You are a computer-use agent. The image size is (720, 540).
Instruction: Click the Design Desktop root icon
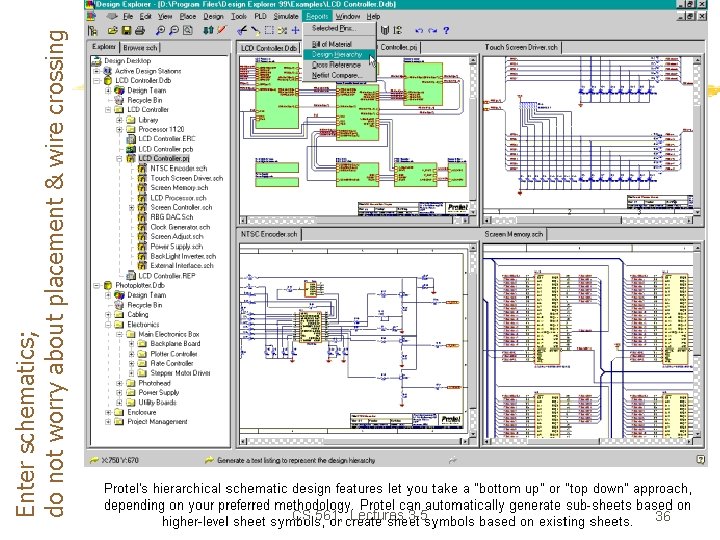coord(96,61)
